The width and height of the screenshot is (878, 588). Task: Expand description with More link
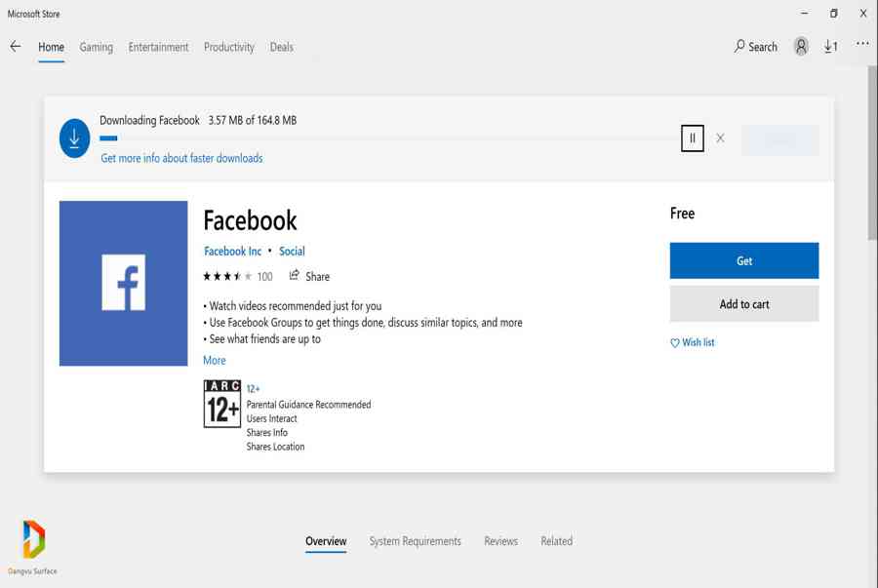214,360
